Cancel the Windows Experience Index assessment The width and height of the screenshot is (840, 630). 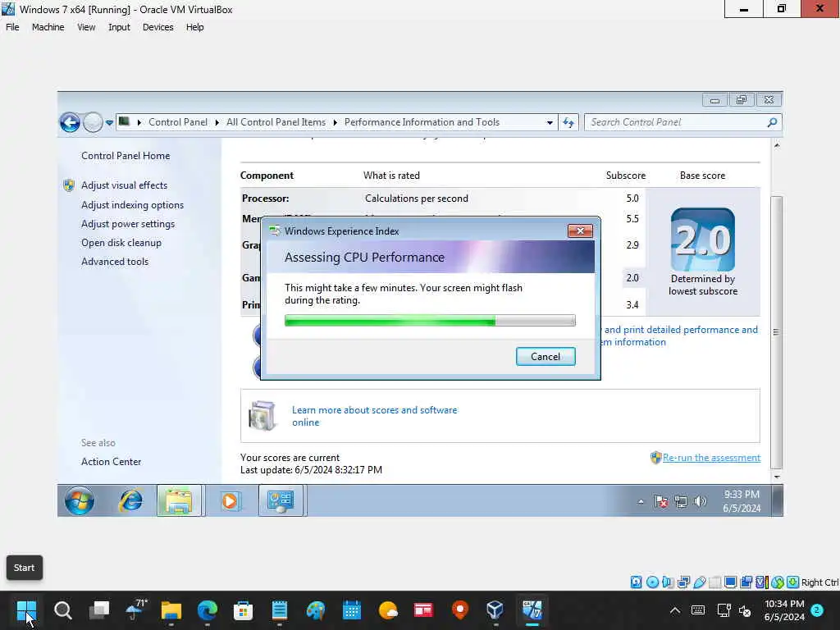point(546,357)
